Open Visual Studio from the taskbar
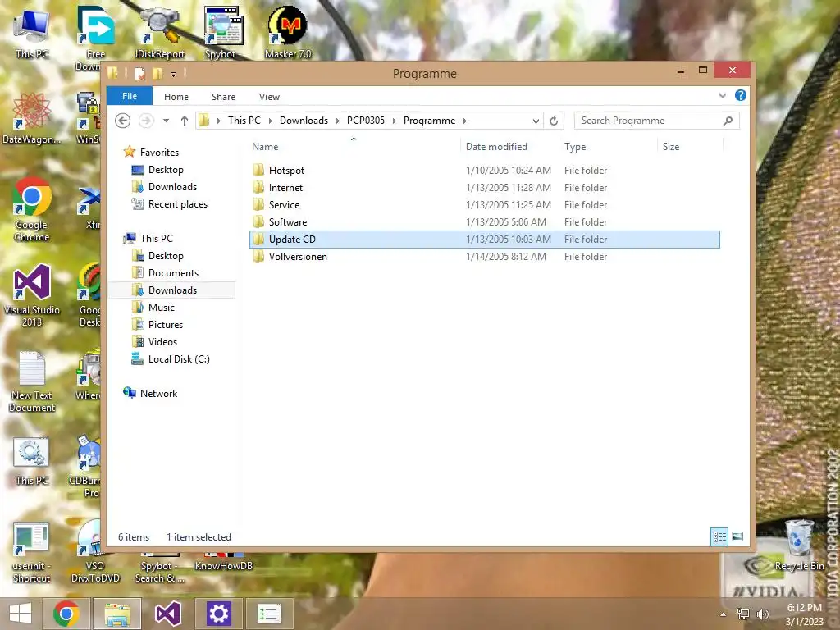Screen dimensions: 840x630 (x=167, y=614)
